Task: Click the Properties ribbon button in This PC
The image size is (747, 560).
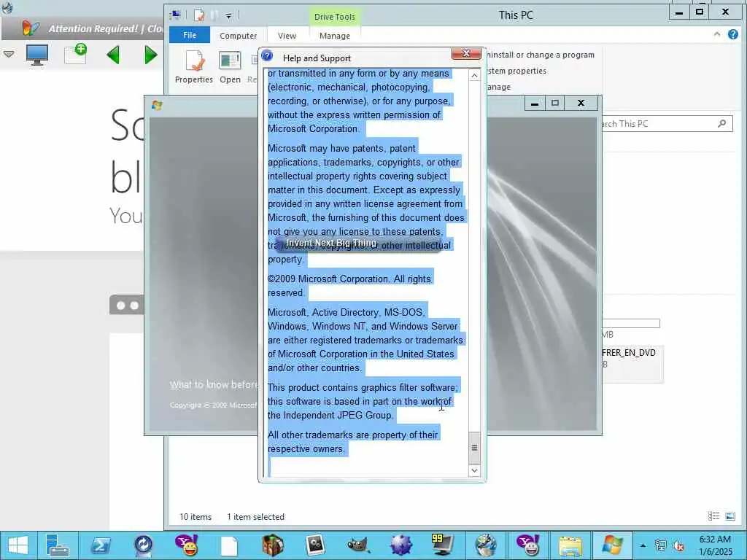Action: click(193, 66)
